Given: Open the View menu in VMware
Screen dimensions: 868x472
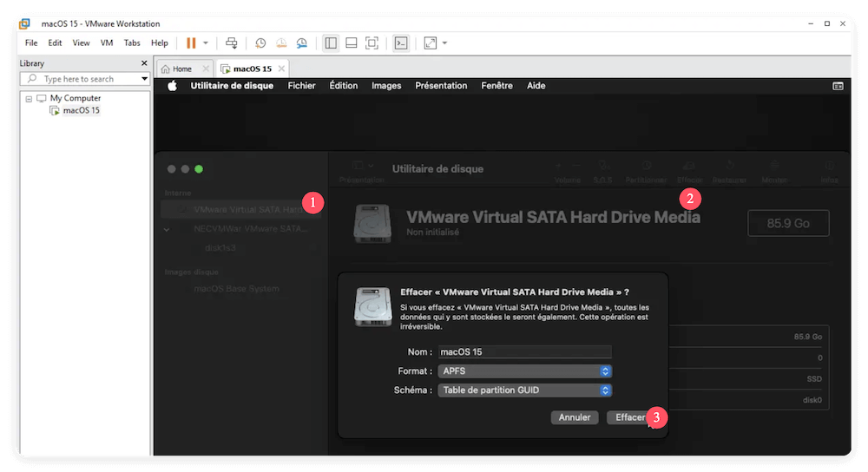Looking at the screenshot, I should pos(81,43).
